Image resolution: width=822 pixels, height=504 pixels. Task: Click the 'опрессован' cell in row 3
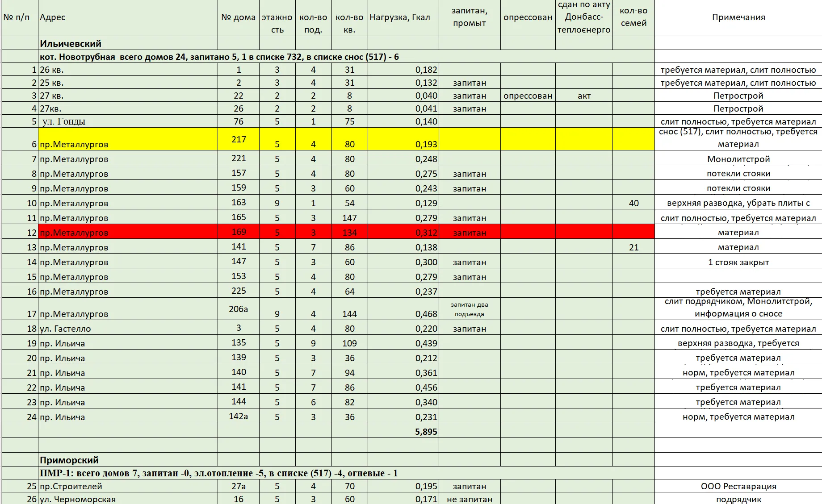[x=528, y=96]
